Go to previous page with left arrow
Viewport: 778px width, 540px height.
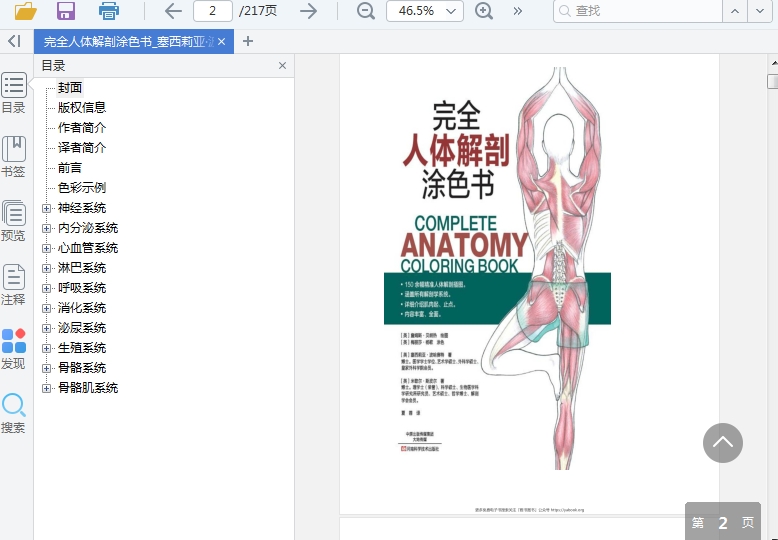(173, 11)
